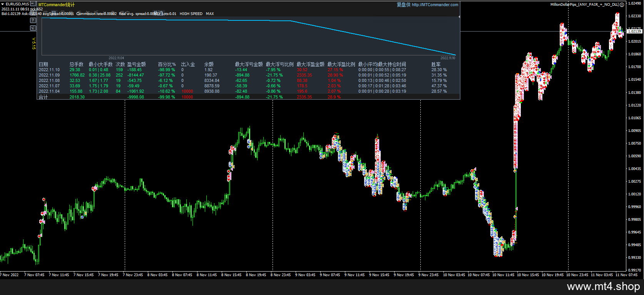Image resolution: width=644 pixels, height=295 pixels.
Task: Click the 盈亏金额 column header
Action: 136,64
